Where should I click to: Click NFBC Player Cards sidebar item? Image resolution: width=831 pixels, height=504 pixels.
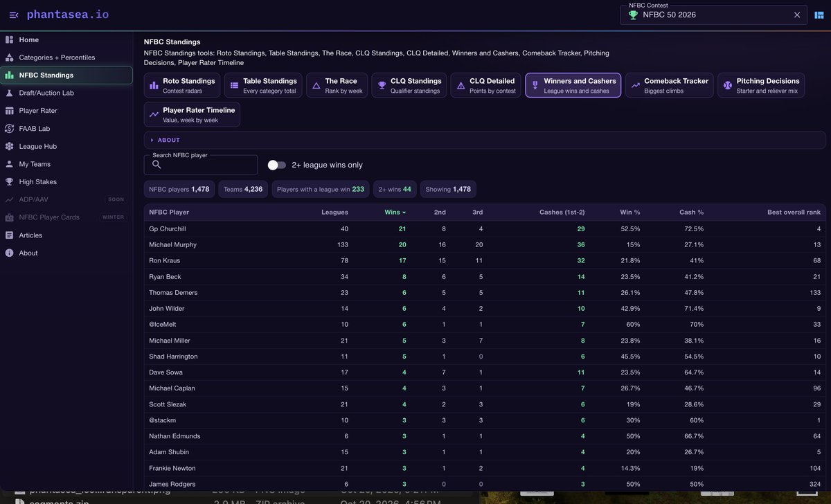coord(66,217)
